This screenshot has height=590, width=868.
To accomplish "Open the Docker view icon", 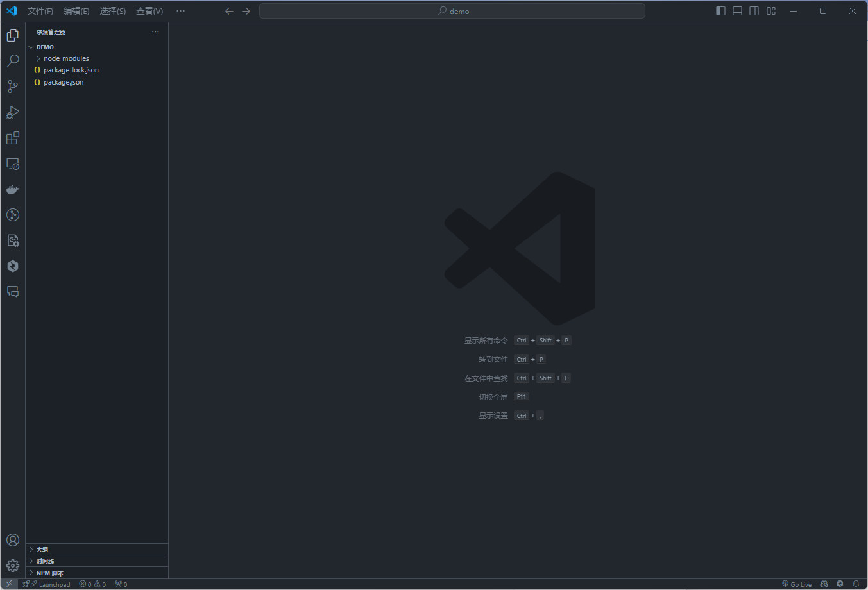I will tap(13, 189).
